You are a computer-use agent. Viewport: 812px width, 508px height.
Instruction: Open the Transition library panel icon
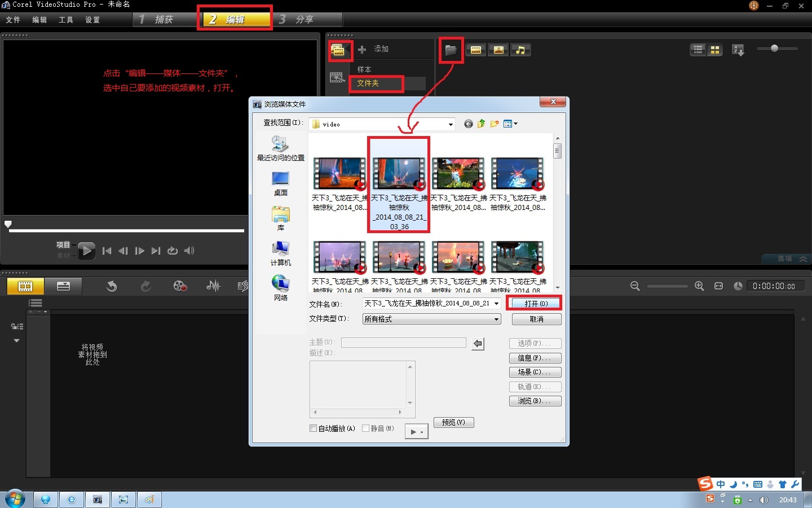(x=337, y=77)
